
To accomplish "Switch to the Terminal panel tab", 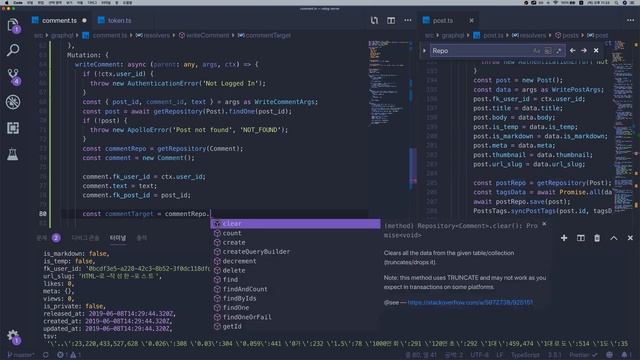I will (x=118, y=238).
